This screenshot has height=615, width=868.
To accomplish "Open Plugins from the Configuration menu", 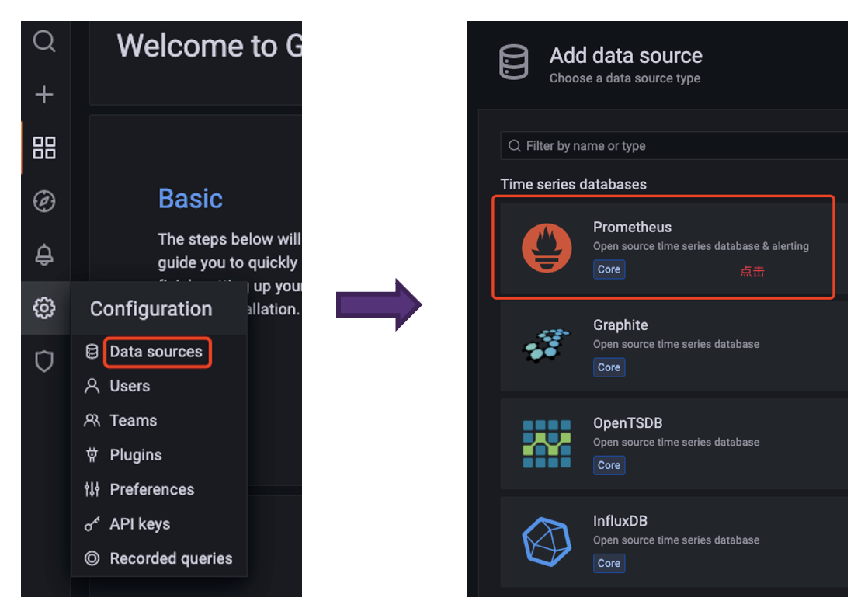I will [135, 455].
